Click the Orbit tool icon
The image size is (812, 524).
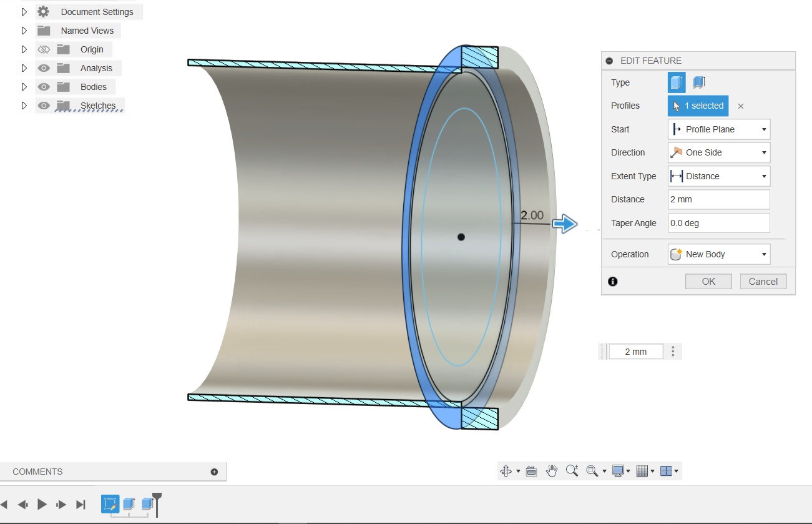[506, 471]
